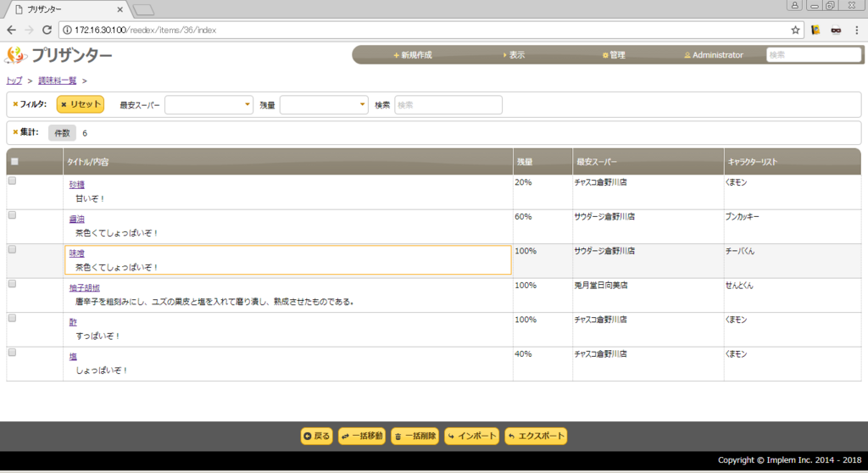868x473 pixels.
Task: Open the 新規作成 menu
Action: click(413, 55)
